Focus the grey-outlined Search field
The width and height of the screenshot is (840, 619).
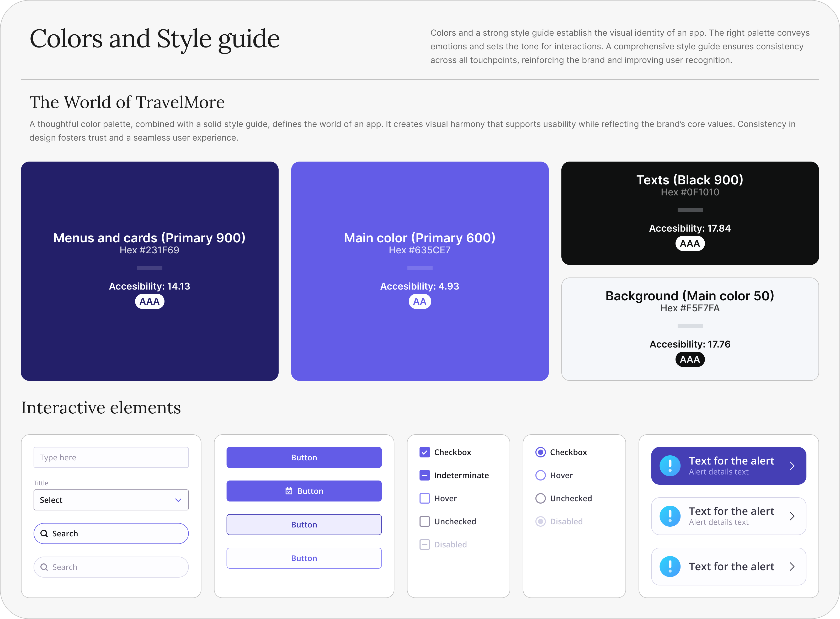point(111,567)
